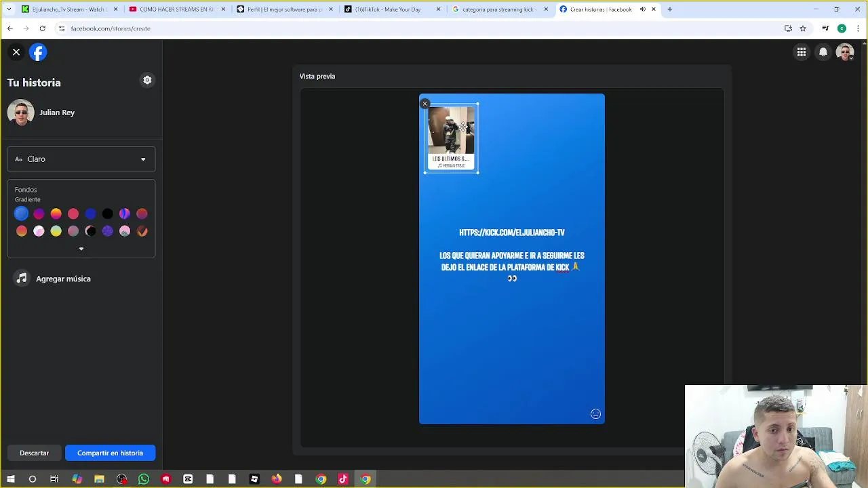
Task: Click the kick.com link text in story
Action: pos(512,232)
